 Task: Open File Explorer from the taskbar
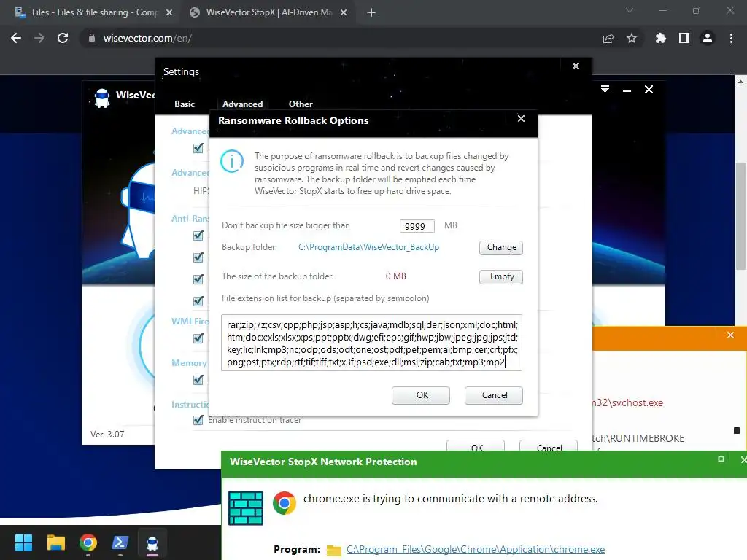[55, 542]
